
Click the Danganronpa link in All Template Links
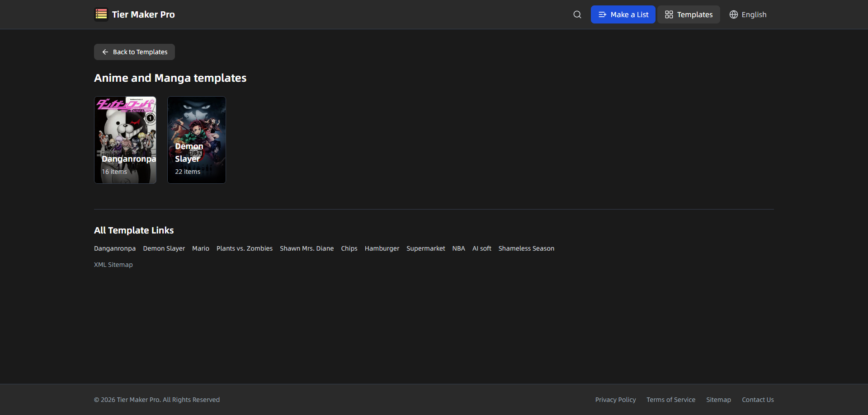115,248
